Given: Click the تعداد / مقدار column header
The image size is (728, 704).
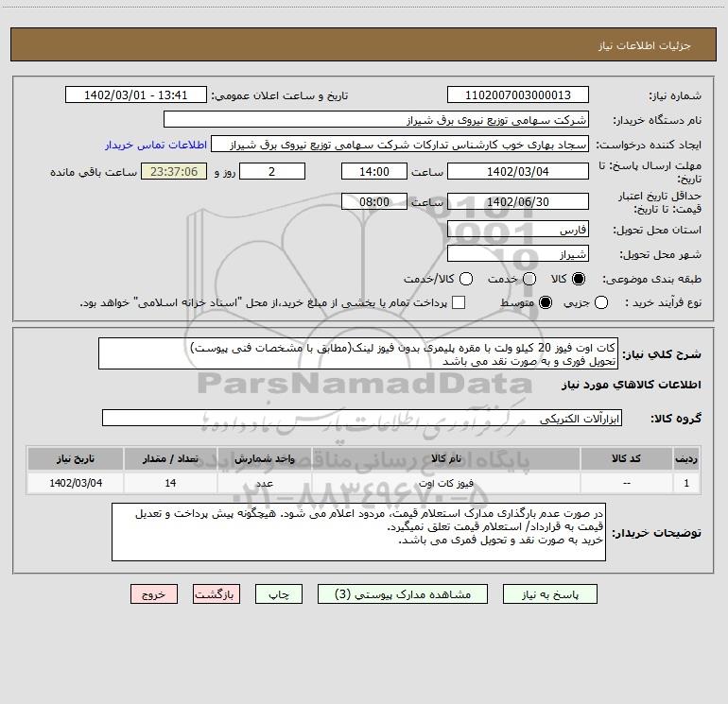Looking at the screenshot, I should [170, 458].
